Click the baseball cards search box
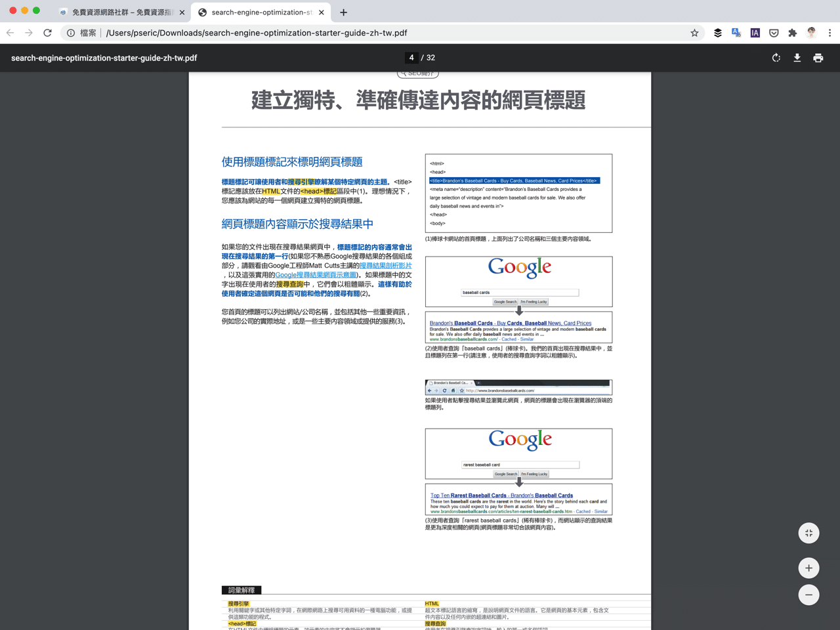 click(x=520, y=293)
